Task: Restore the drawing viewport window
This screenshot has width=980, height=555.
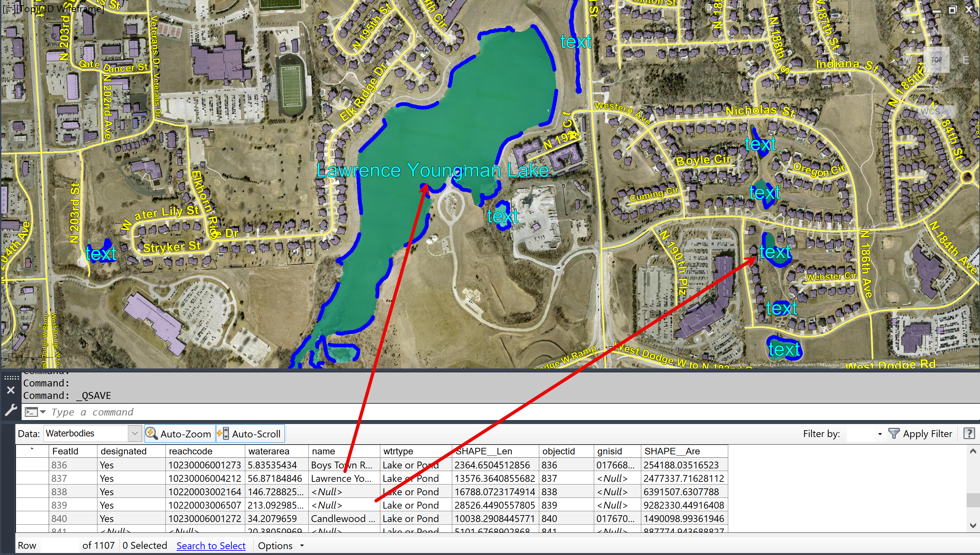Action: [953, 10]
